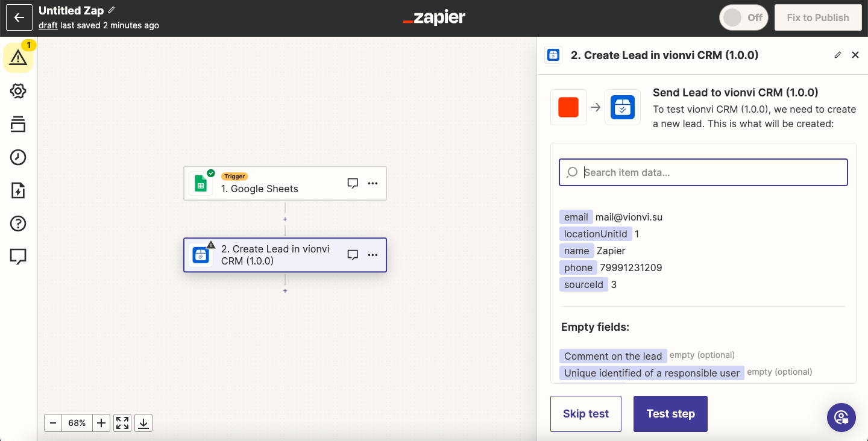Open the help question mark icon
Screen dimensions: 868x441
[x=18, y=224]
